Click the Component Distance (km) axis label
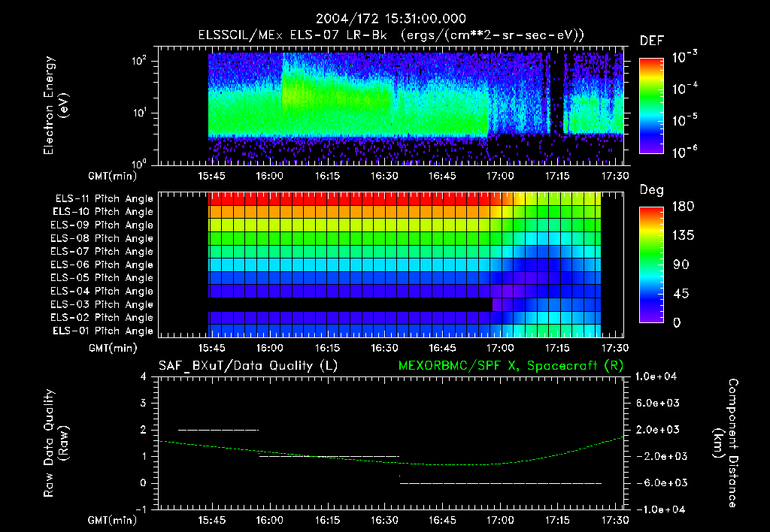The width and height of the screenshot is (770, 532). point(726,443)
